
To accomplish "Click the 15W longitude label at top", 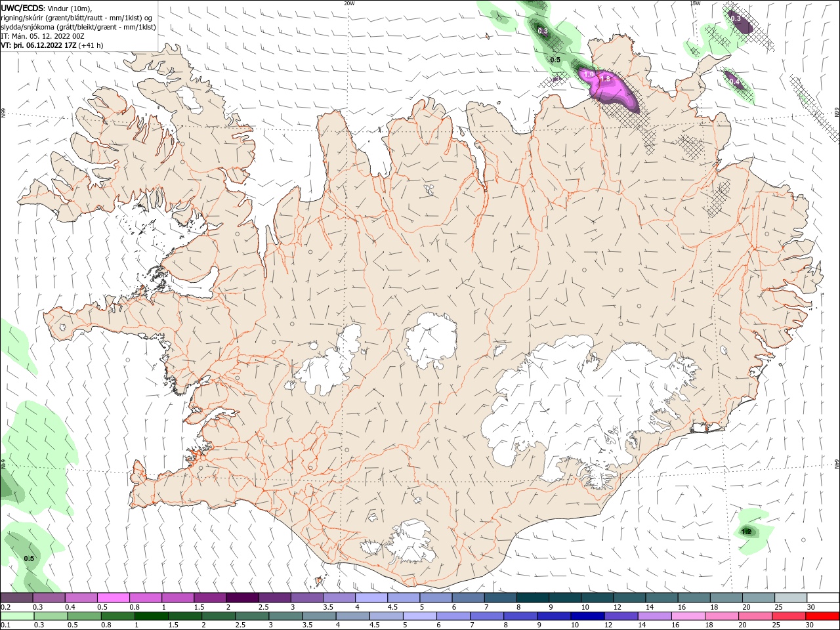I will point(694,3).
